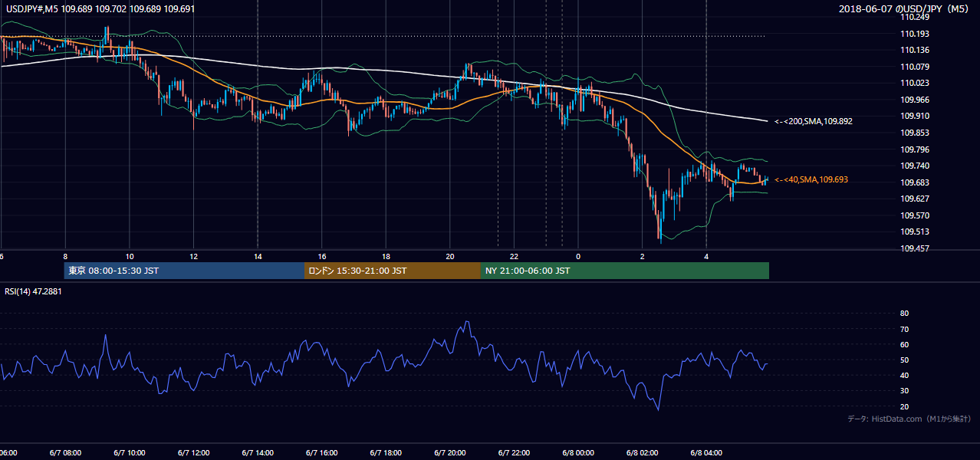Click the 109.853 price axis label
The width and height of the screenshot is (980, 460).
click(915, 133)
